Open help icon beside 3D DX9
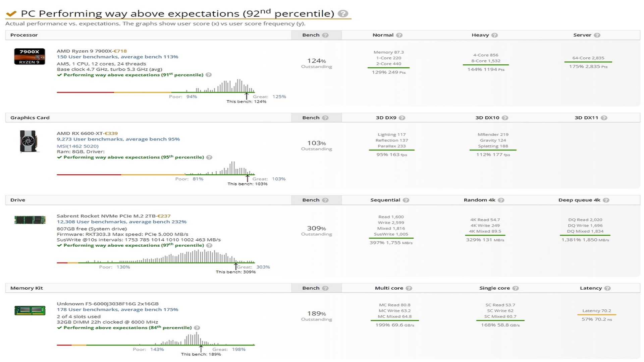Screen dimensions: 644x362 (x=402, y=118)
